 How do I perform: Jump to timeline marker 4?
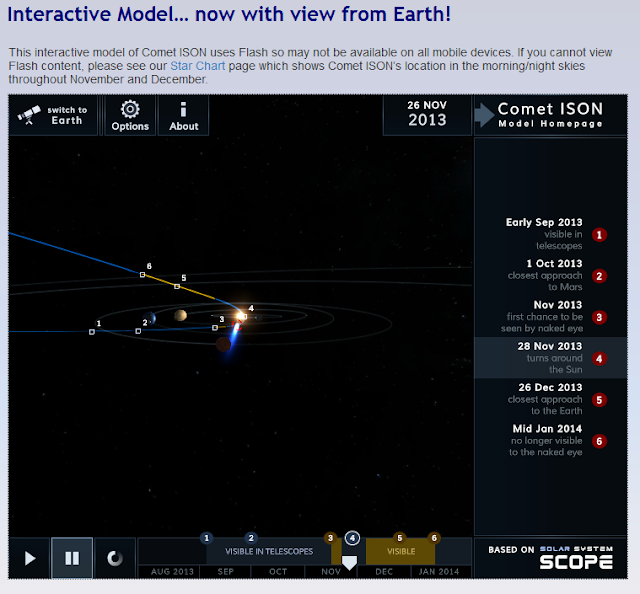352,538
